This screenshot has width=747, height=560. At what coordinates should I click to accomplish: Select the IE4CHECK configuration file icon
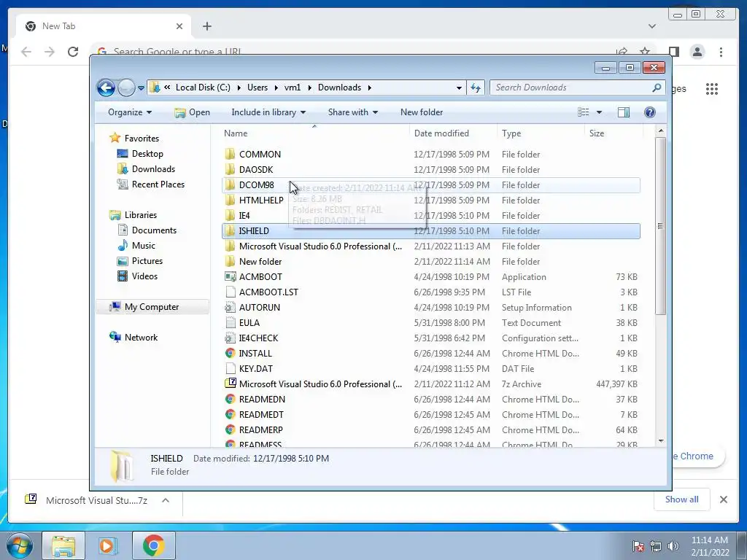click(230, 338)
